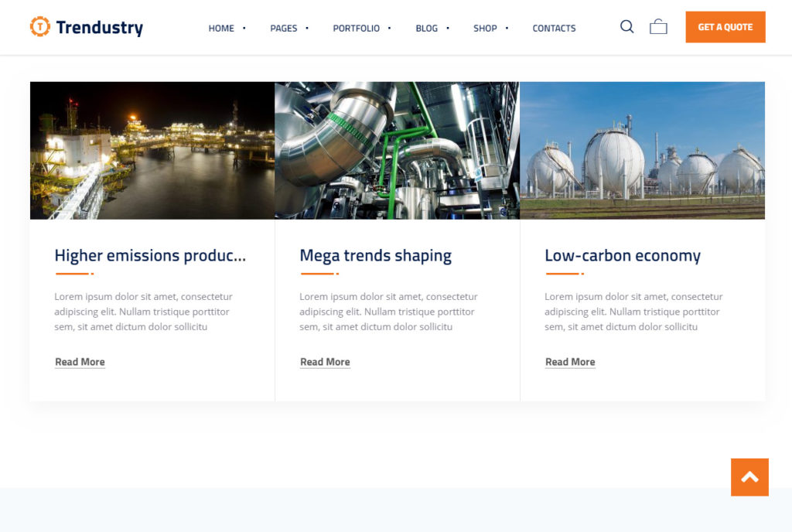Expand the Portfolio menu dropdown
The width and height of the screenshot is (792, 532).
(x=356, y=28)
